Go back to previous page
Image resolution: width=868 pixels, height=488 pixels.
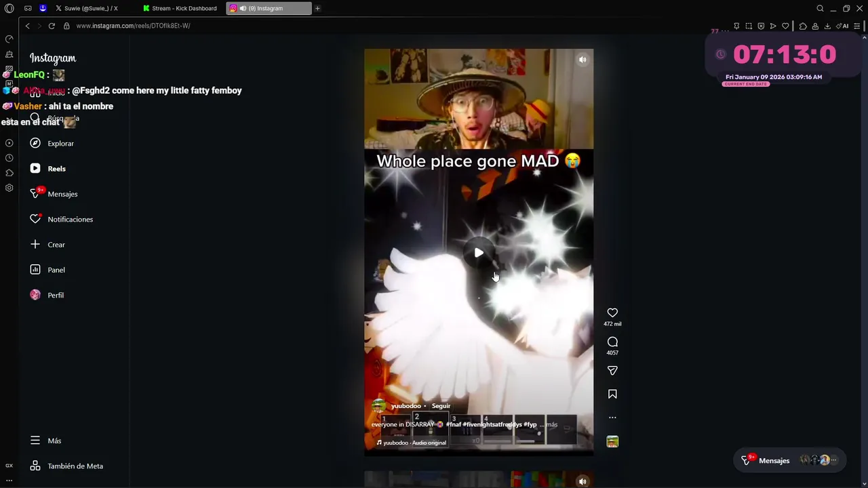[x=27, y=26]
